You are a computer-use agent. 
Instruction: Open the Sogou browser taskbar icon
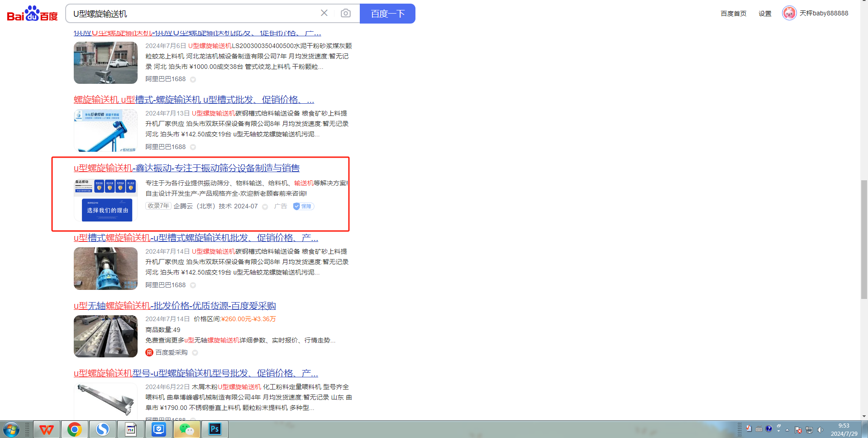[x=102, y=429]
